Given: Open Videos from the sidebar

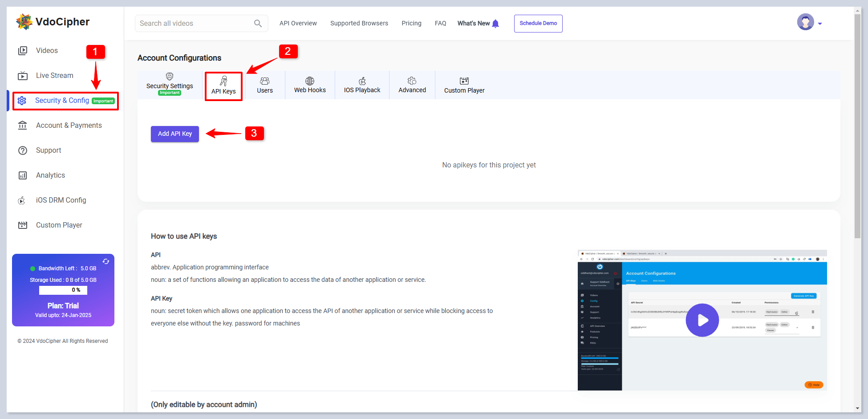Looking at the screenshot, I should pos(47,51).
